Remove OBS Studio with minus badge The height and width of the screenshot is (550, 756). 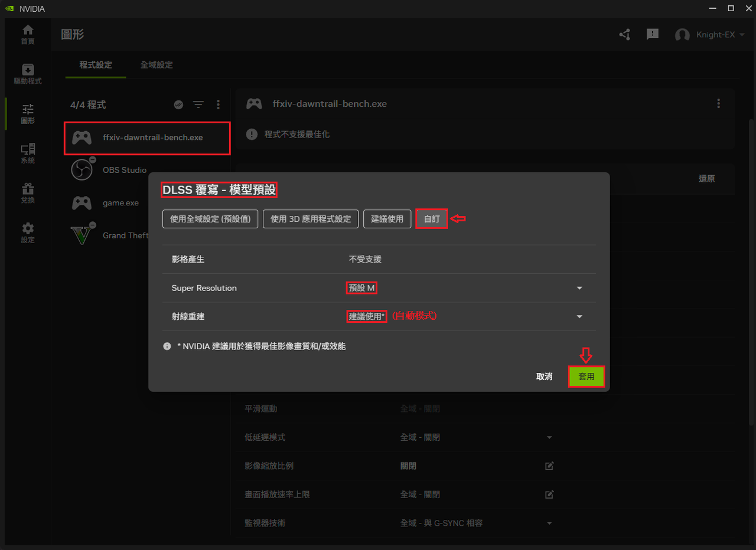[92, 159]
